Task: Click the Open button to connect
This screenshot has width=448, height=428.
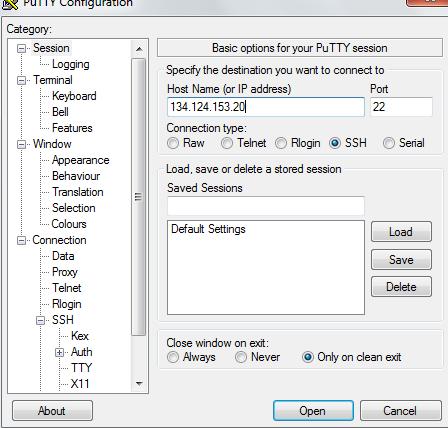Action: (x=313, y=411)
